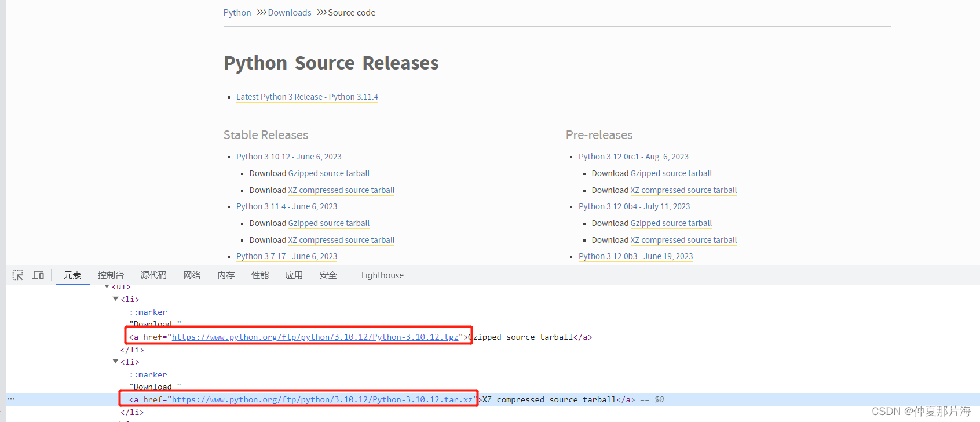Open the 性能 (Performance) tab

[260, 275]
